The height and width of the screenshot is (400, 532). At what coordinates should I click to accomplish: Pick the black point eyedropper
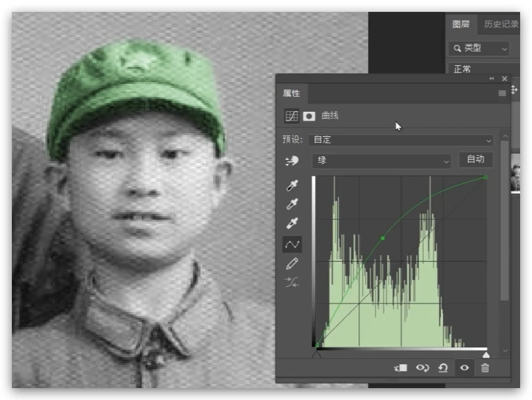click(292, 186)
